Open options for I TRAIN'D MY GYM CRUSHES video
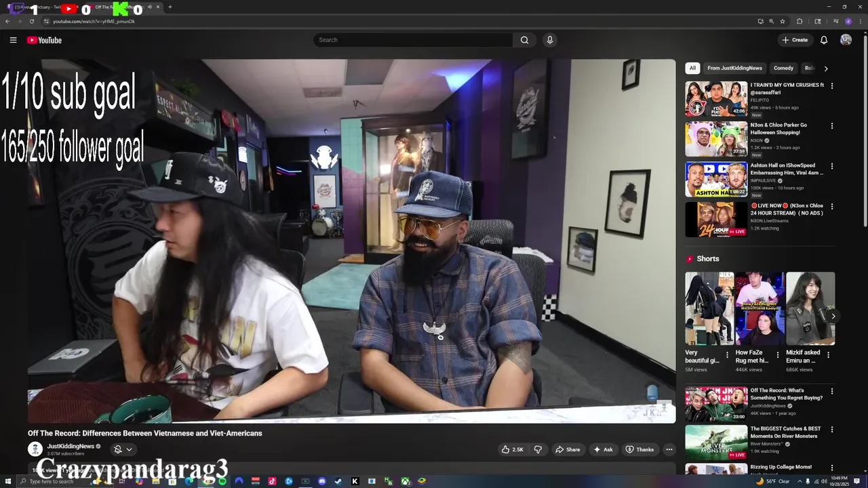Image resolution: width=868 pixels, height=488 pixels. [831, 86]
